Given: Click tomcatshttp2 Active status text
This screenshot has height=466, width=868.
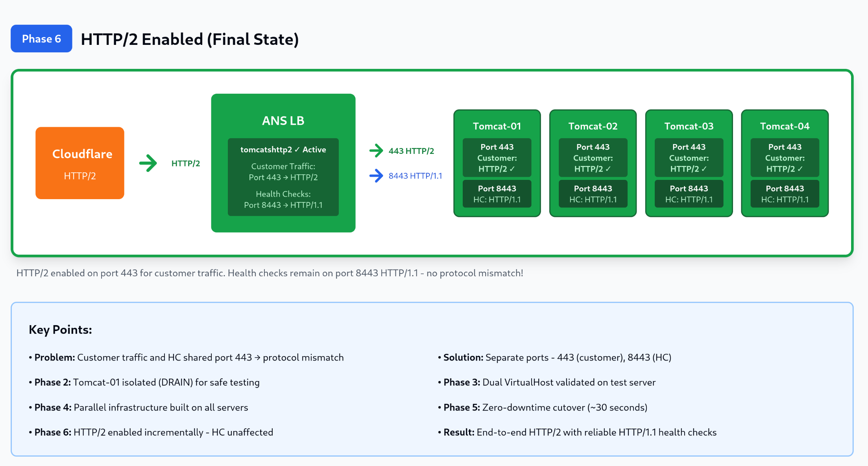Looking at the screenshot, I should tap(283, 150).
